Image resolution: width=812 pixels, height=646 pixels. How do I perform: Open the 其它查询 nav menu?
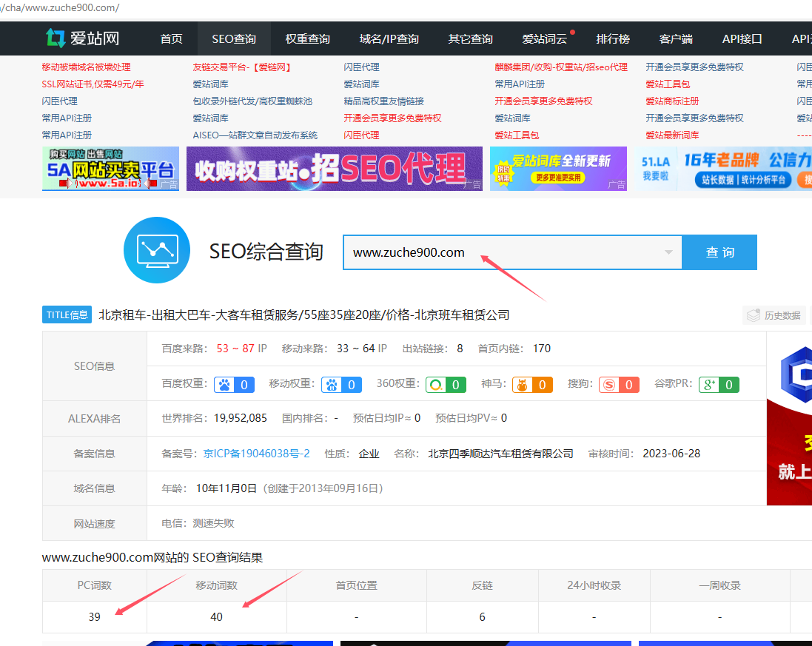(x=470, y=38)
